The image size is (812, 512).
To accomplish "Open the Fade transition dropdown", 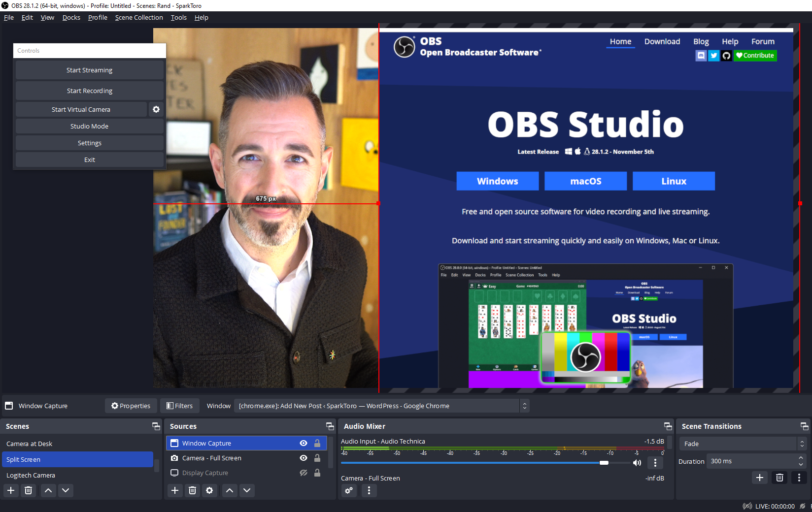I will (743, 444).
